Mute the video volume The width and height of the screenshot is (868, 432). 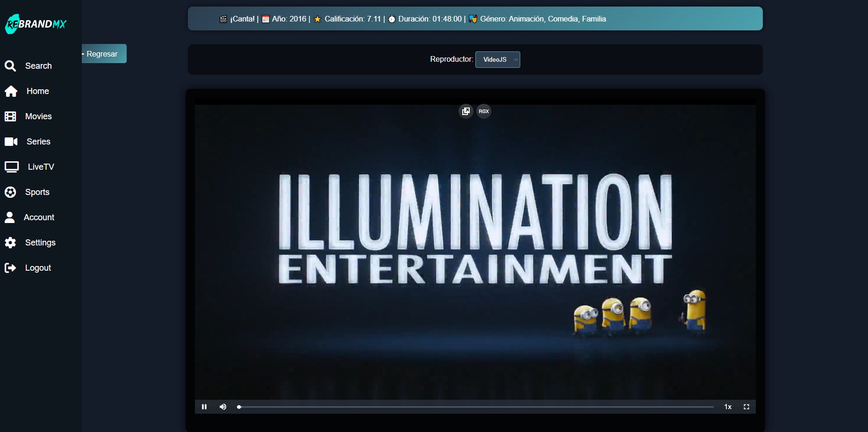click(223, 407)
